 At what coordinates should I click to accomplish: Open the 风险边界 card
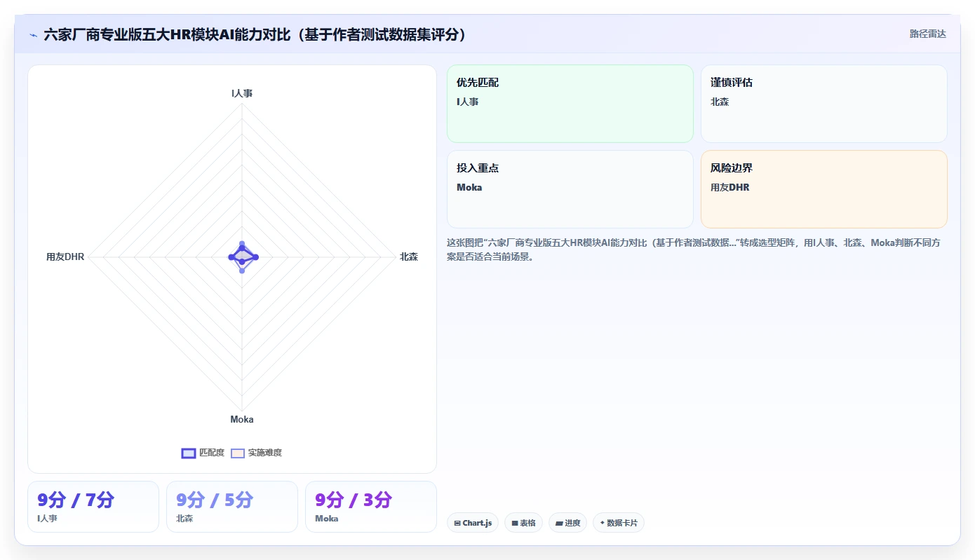click(824, 189)
